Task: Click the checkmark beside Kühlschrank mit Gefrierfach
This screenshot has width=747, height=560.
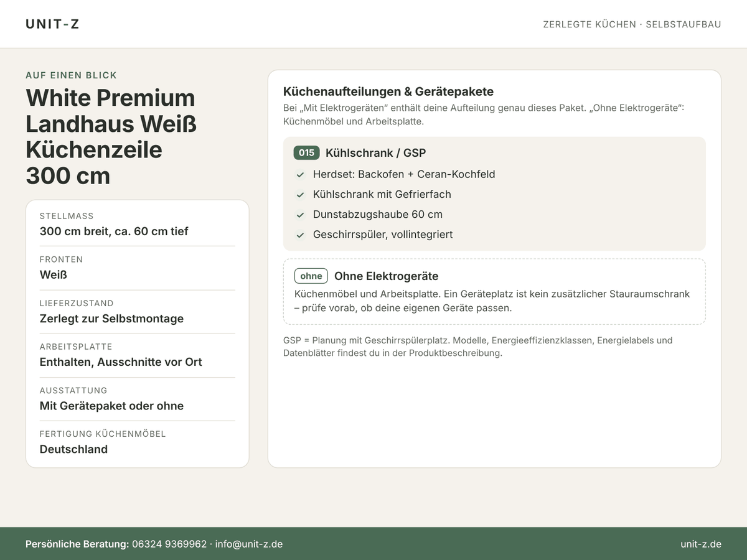Action: 300,195
